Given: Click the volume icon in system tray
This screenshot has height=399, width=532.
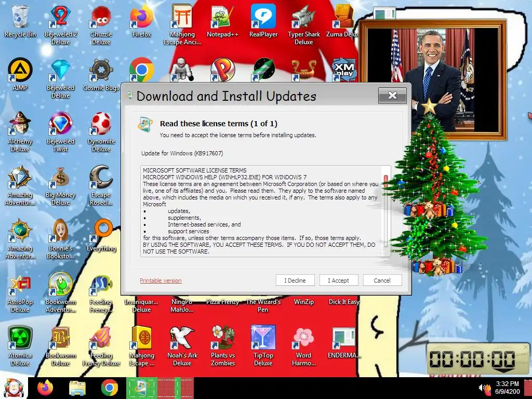Looking at the screenshot, I should [482, 388].
